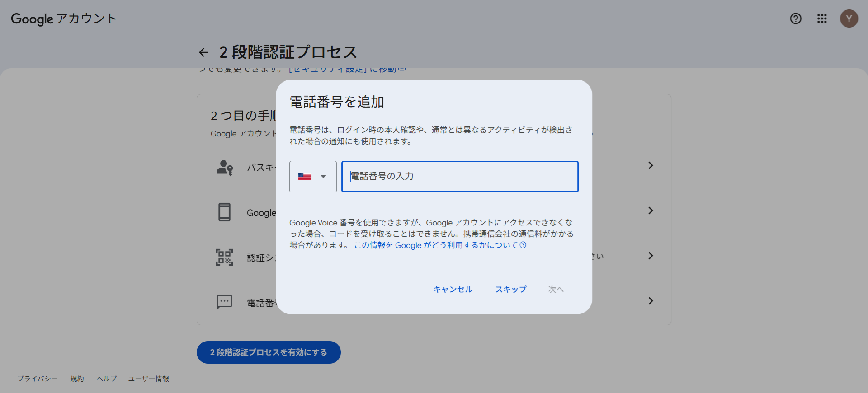868x393 pixels.
Task: Open the country code flag dropdown
Action: 313,177
